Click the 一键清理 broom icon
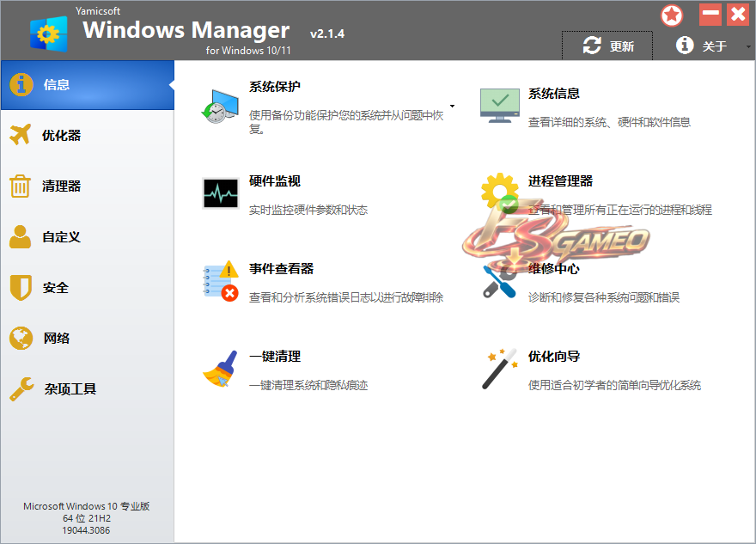This screenshot has width=756, height=544. pyautogui.click(x=220, y=369)
